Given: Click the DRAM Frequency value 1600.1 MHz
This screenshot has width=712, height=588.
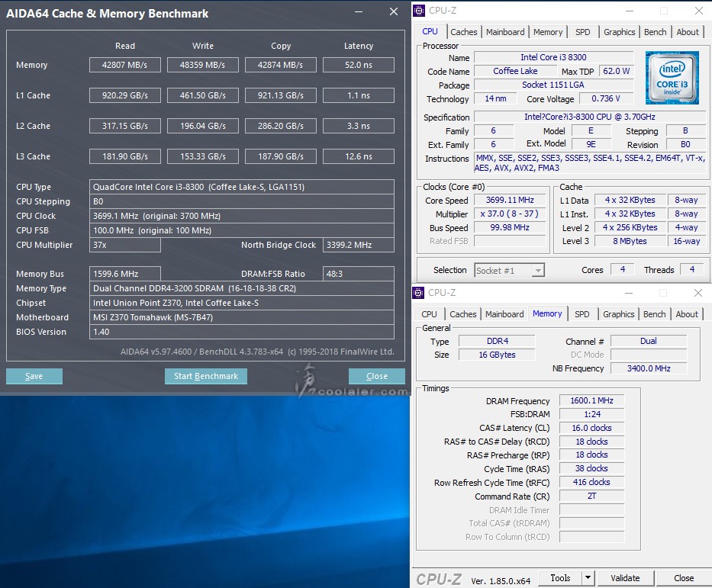Looking at the screenshot, I should pos(591,400).
